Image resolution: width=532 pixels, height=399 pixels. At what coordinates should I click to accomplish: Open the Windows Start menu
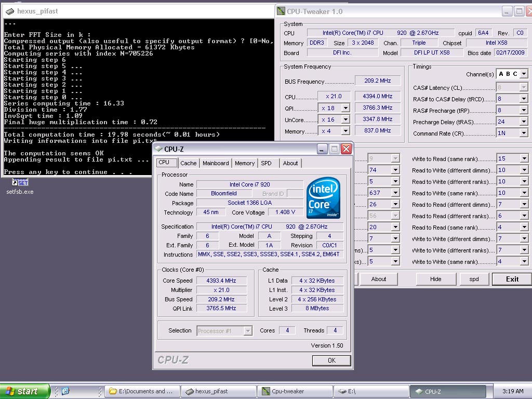(24, 391)
